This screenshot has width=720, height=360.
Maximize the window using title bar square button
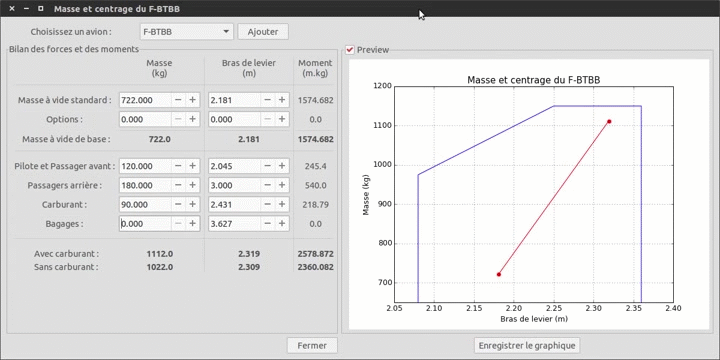[x=40, y=8]
